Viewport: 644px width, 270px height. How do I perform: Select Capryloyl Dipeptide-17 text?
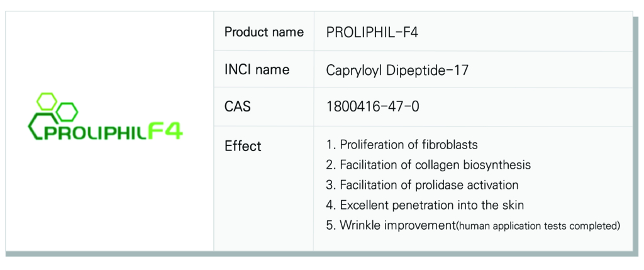pos(397,70)
